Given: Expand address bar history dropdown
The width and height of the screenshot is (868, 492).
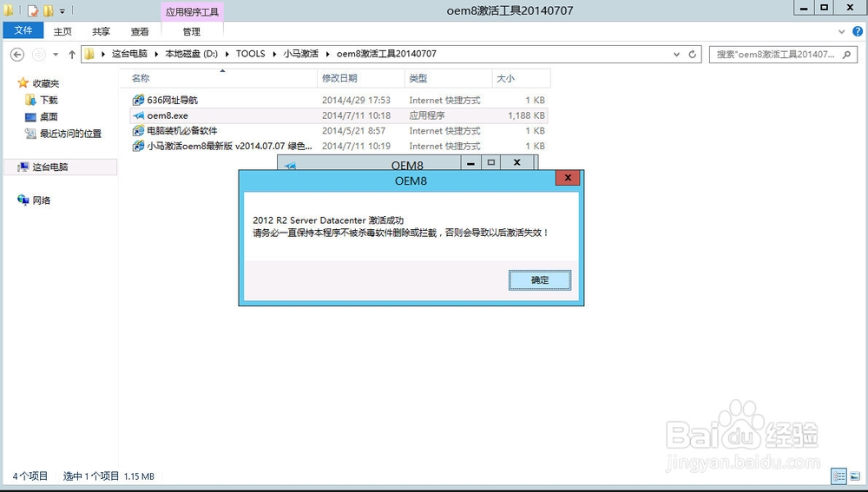Looking at the screenshot, I should (x=676, y=55).
